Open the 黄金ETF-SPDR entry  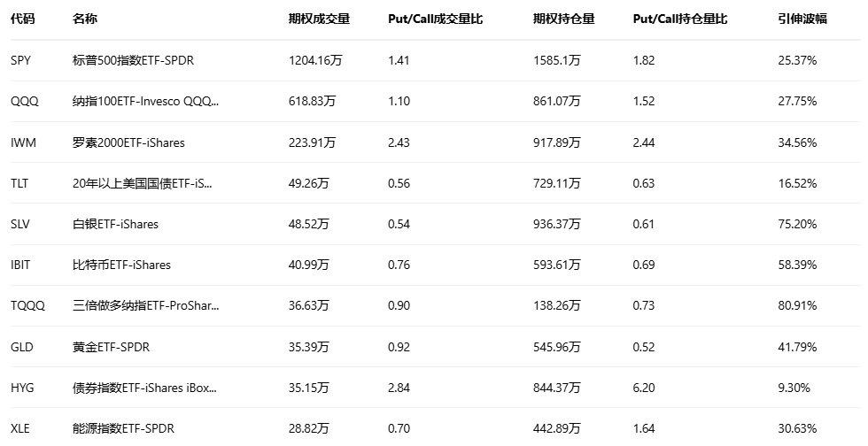coord(111,347)
